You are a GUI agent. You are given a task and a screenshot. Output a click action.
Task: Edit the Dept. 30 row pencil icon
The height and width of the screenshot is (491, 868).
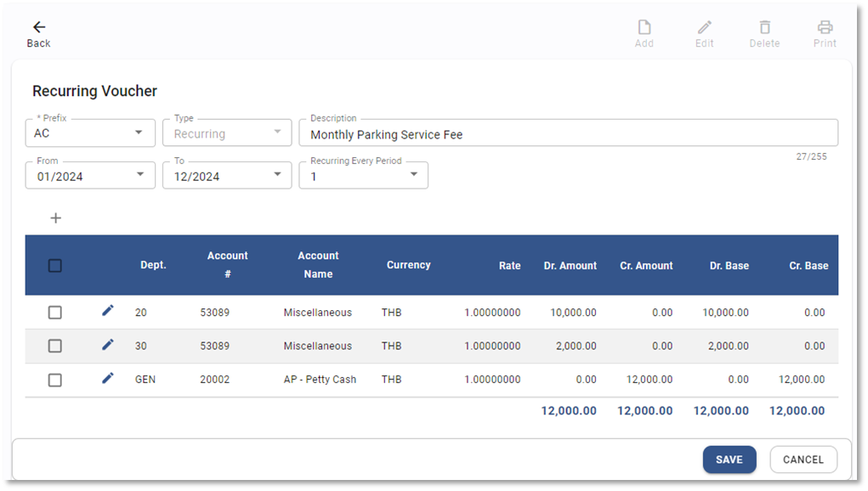click(x=107, y=344)
